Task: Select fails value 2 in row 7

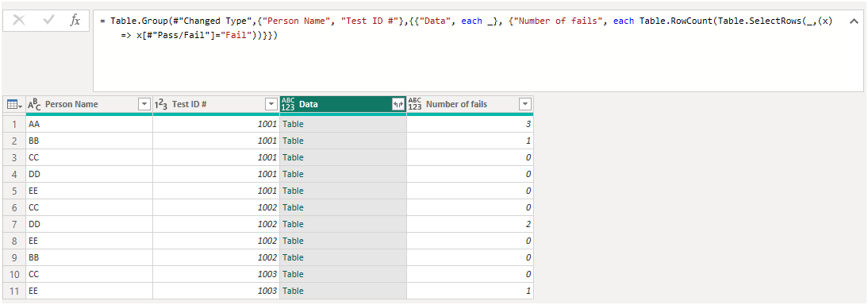Action: click(x=470, y=224)
